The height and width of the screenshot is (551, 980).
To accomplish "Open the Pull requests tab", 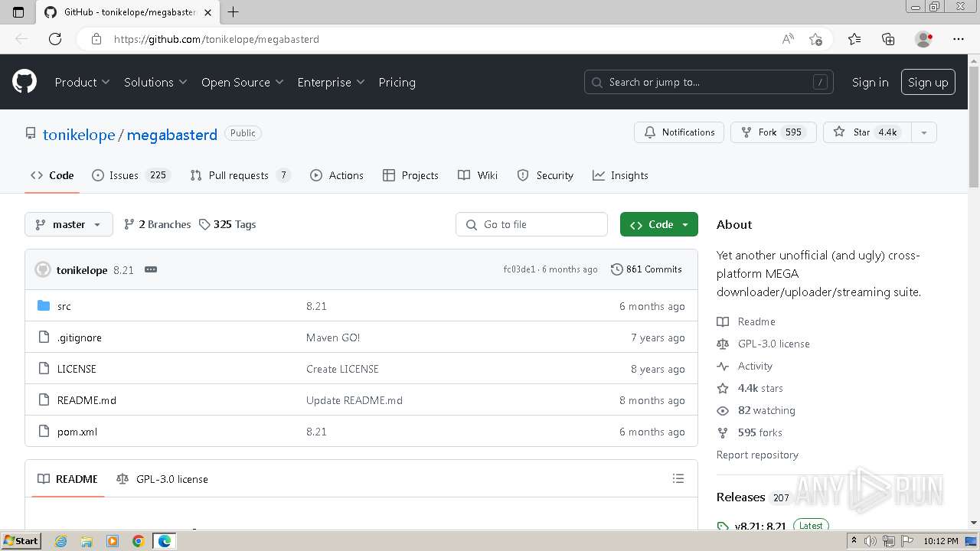I will click(x=240, y=175).
